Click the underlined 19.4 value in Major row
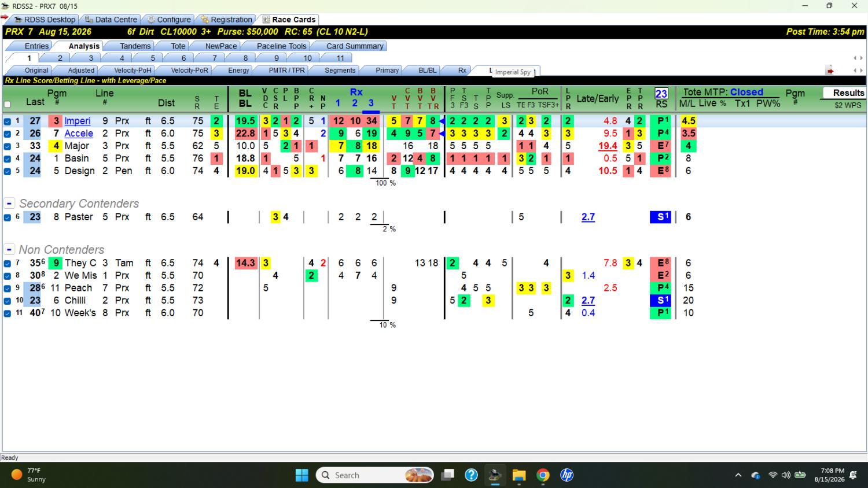 (608, 146)
